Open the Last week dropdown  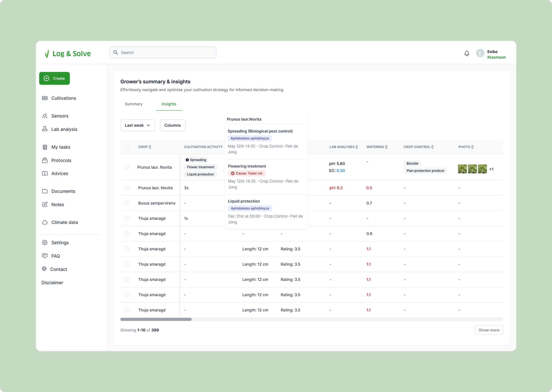coord(138,125)
